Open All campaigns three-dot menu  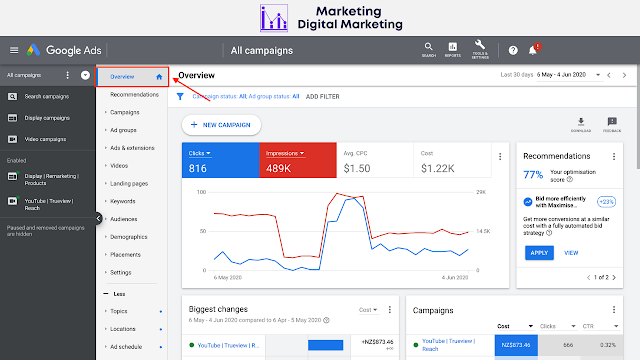(x=67, y=75)
